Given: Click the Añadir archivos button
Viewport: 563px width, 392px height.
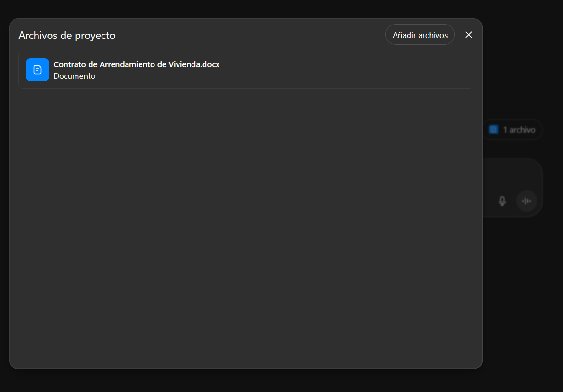Looking at the screenshot, I should 420,35.
